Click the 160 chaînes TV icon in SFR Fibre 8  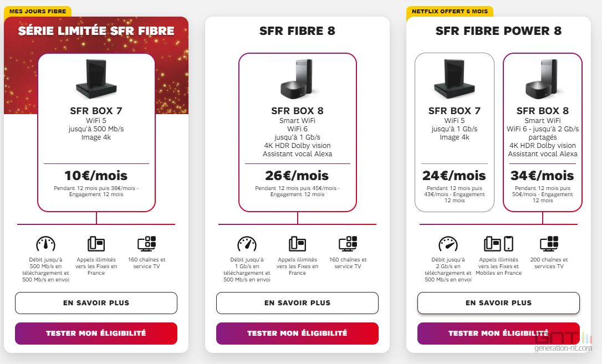(348, 244)
